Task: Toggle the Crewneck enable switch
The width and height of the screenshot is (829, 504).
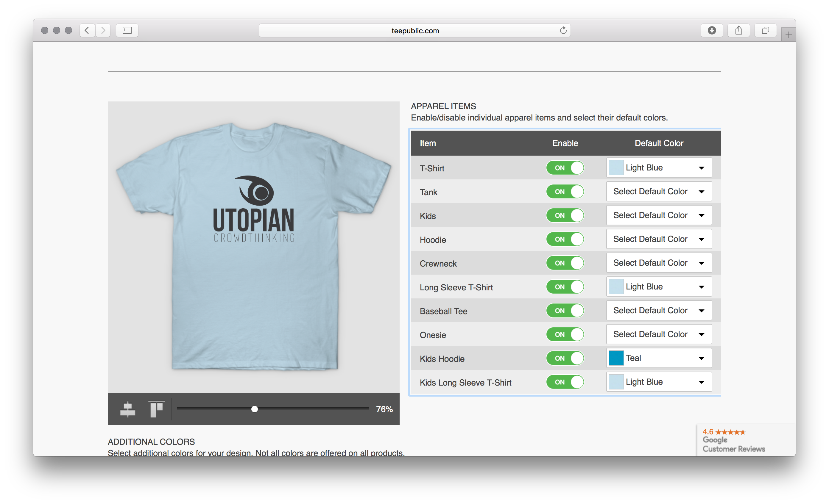Action: [565, 263]
